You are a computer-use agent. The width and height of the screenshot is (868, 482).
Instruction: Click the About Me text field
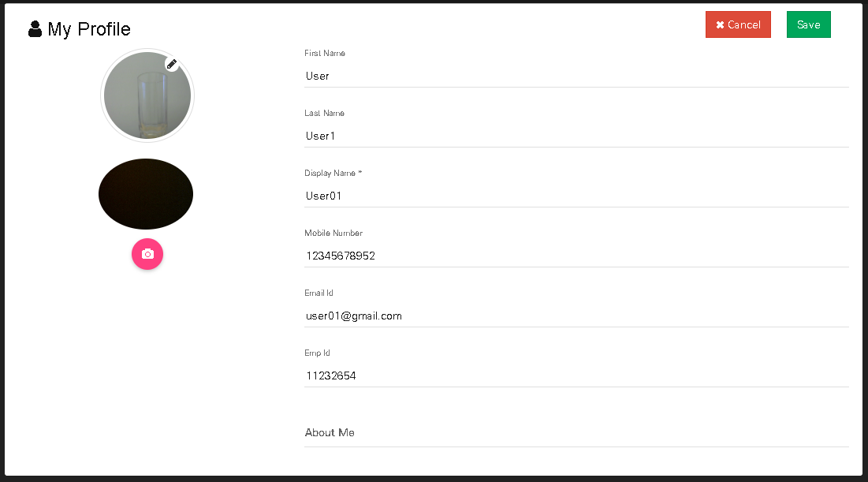[x=576, y=432]
